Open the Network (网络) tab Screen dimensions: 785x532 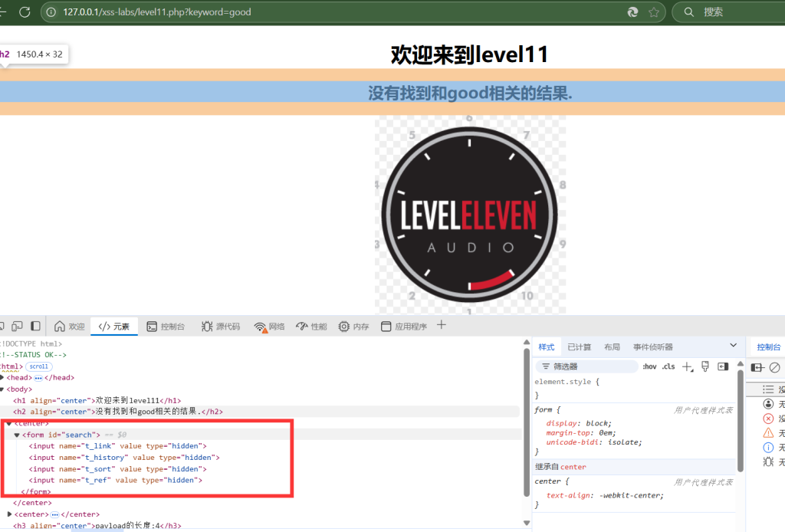pyautogui.click(x=269, y=327)
